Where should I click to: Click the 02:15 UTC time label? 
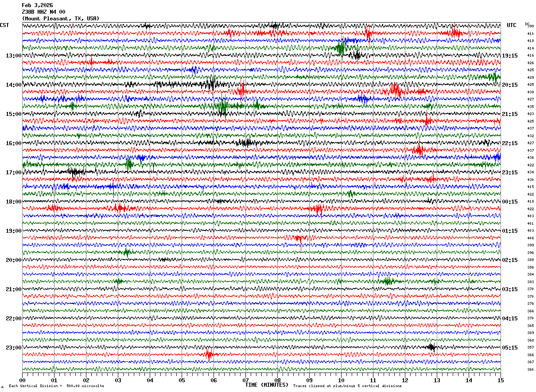pos(510,260)
